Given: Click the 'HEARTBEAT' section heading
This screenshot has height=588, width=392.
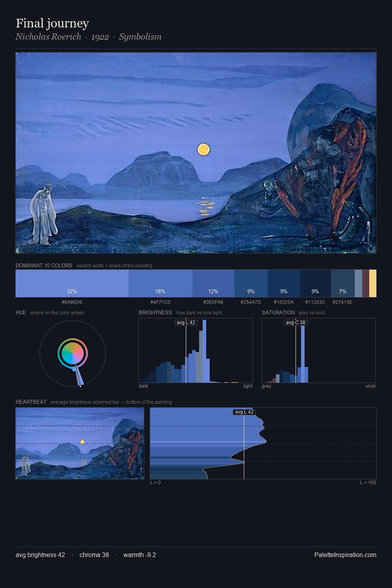Looking at the screenshot, I should (31, 402).
